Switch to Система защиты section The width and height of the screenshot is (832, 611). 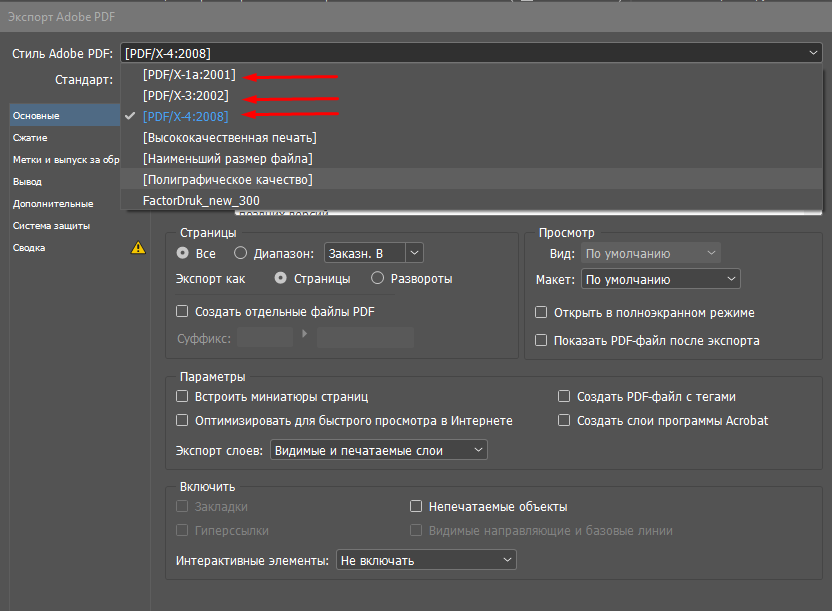(x=51, y=226)
